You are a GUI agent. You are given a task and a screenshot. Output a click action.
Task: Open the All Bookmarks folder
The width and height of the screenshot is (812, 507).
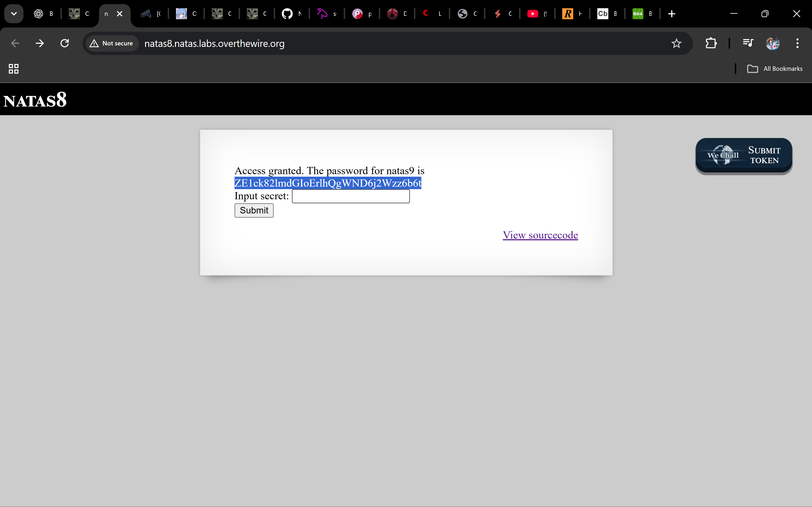[775, 69]
